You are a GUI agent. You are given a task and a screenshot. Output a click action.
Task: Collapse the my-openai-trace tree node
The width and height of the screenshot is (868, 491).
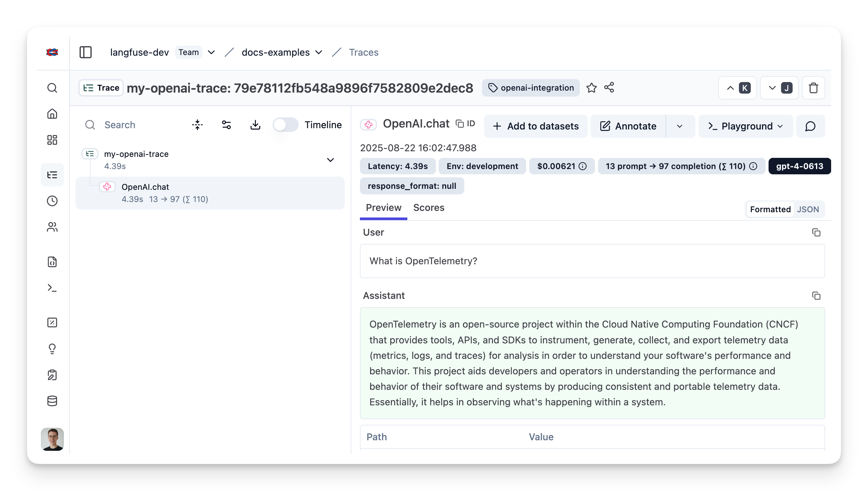[330, 160]
